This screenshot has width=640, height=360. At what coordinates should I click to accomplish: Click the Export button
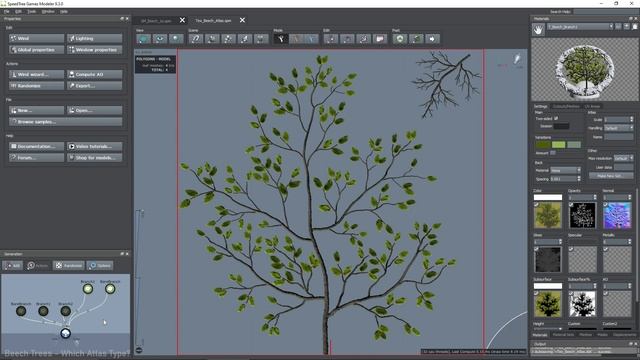coord(95,86)
